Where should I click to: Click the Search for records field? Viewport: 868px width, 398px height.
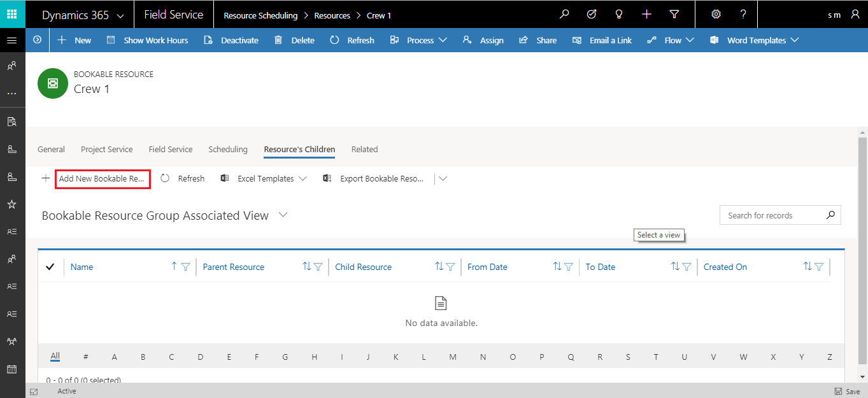pyautogui.click(x=771, y=215)
